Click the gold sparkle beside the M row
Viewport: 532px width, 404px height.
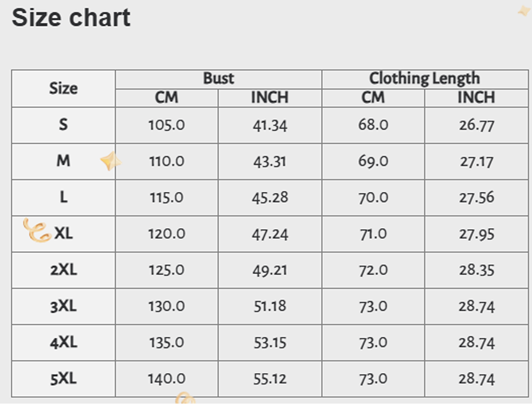pyautogui.click(x=110, y=161)
